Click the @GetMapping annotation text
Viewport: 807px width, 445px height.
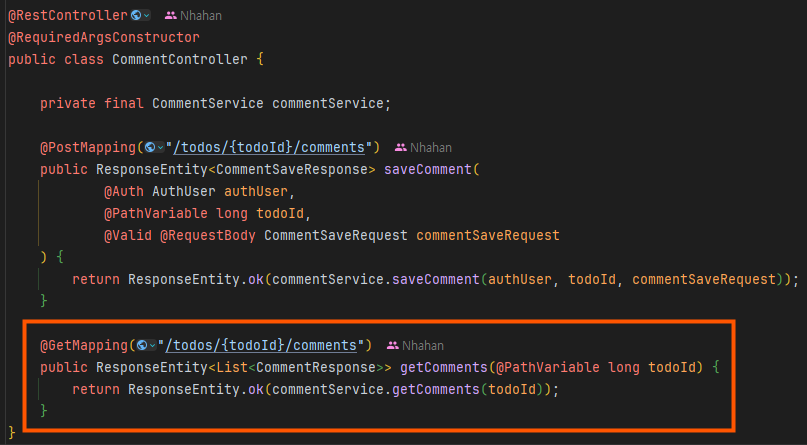click(x=84, y=345)
